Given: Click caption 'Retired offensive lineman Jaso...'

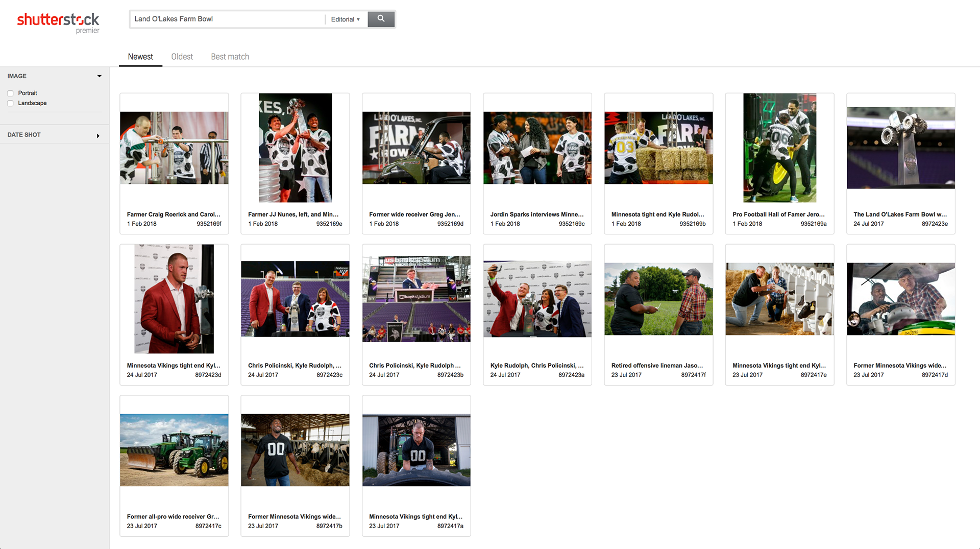Looking at the screenshot, I should pyautogui.click(x=657, y=366).
